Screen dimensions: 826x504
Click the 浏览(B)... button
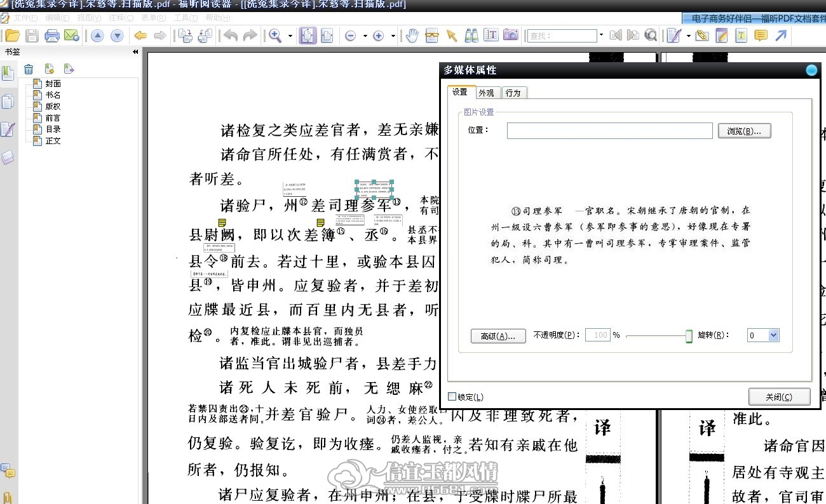(x=744, y=131)
